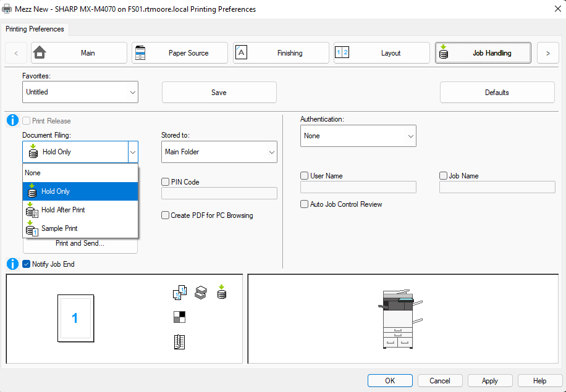
Task: Save the current favorite settings
Action: [x=219, y=93]
